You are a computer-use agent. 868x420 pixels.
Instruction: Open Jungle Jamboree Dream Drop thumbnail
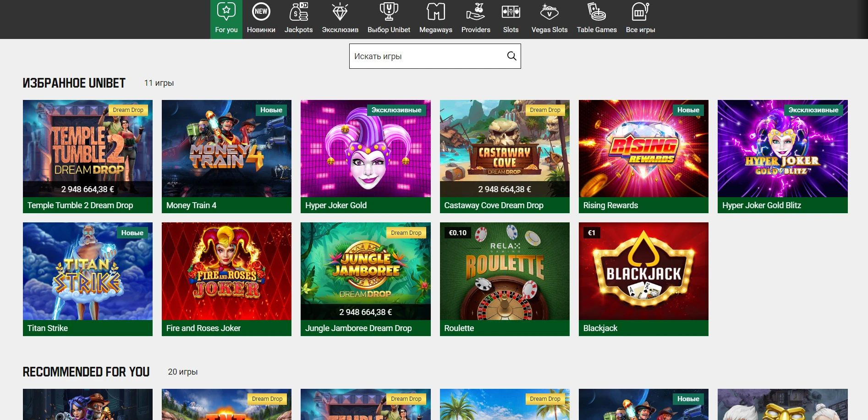[366, 271]
